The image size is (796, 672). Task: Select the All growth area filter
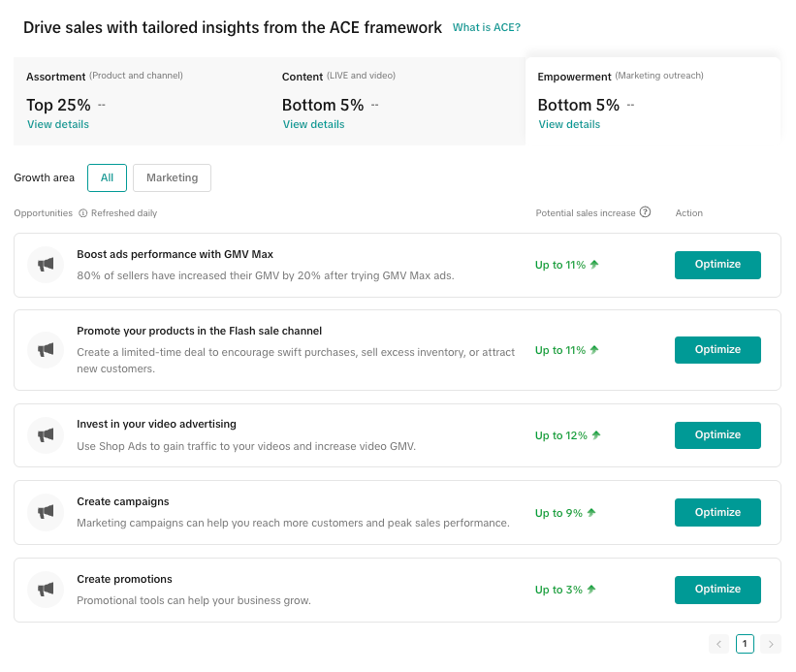[x=107, y=177]
